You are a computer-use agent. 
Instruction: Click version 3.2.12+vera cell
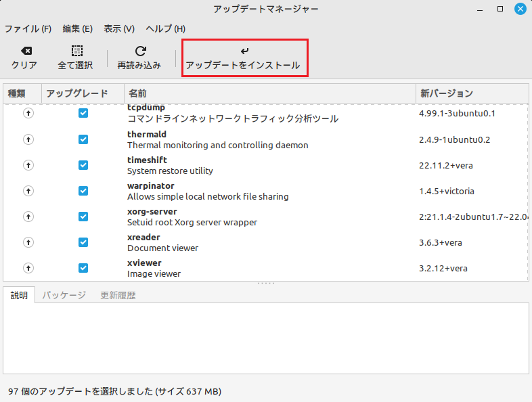[x=443, y=269]
